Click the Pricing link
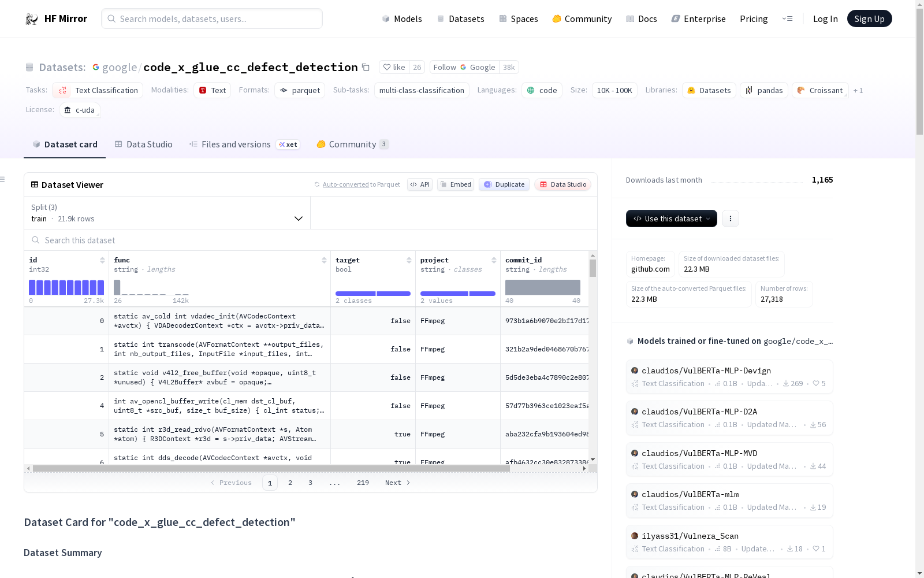Viewport: 924px width, 578px height. pyautogui.click(x=754, y=19)
